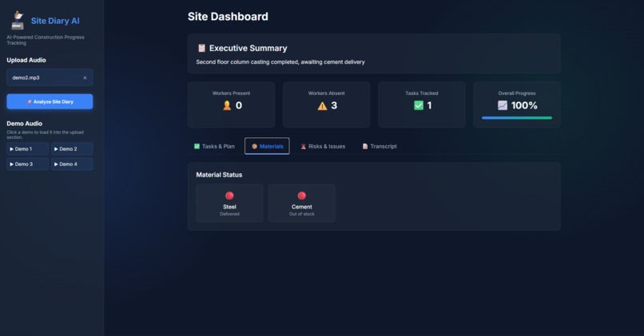This screenshot has height=336, width=644.
Task: Click the rocket icon on Analyze button
Action: (x=29, y=101)
